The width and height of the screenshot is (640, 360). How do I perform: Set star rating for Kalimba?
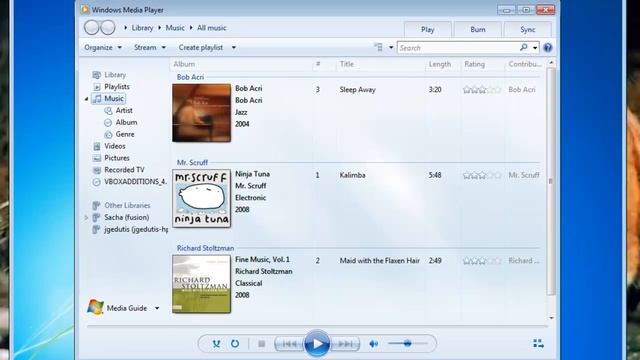[x=482, y=176]
